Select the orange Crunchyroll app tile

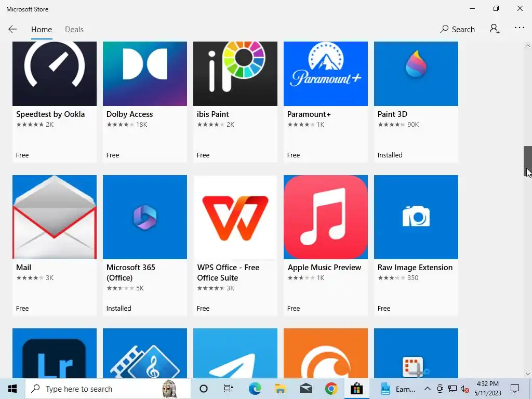(326, 353)
